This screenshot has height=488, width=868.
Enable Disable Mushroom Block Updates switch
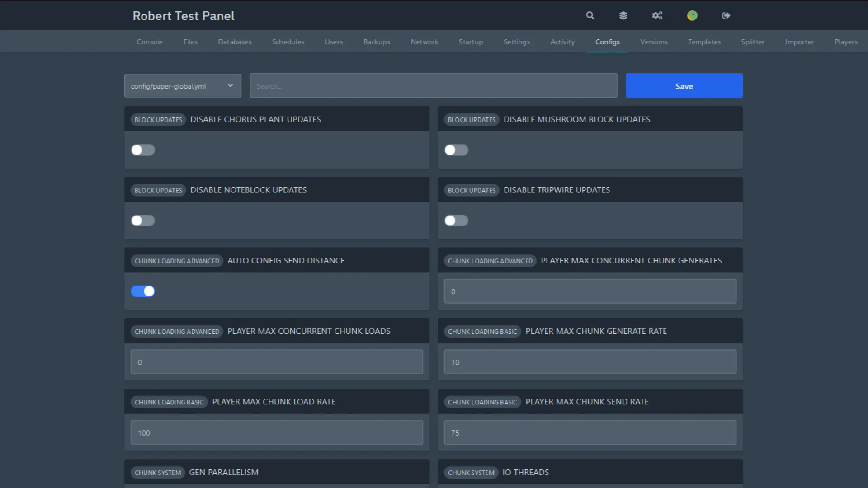(x=456, y=150)
